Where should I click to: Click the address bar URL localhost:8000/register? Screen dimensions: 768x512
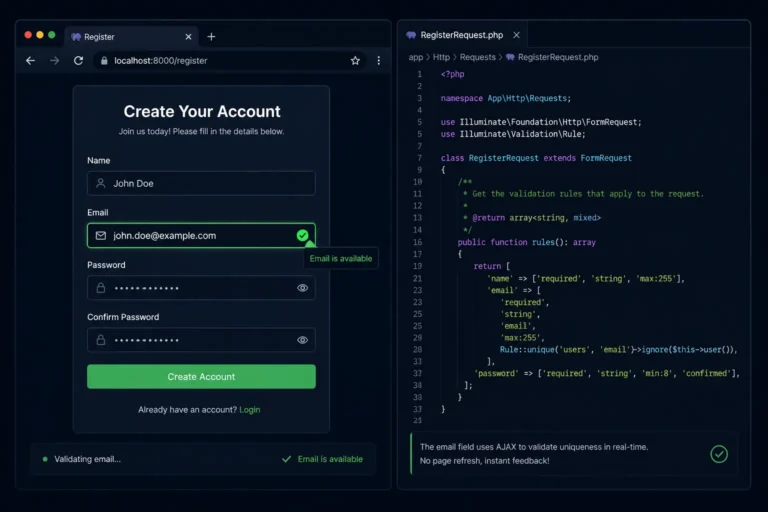pos(161,61)
